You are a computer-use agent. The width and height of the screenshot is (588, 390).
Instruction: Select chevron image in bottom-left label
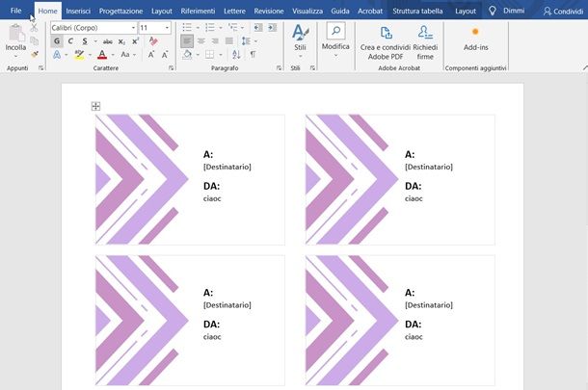pyautogui.click(x=142, y=321)
